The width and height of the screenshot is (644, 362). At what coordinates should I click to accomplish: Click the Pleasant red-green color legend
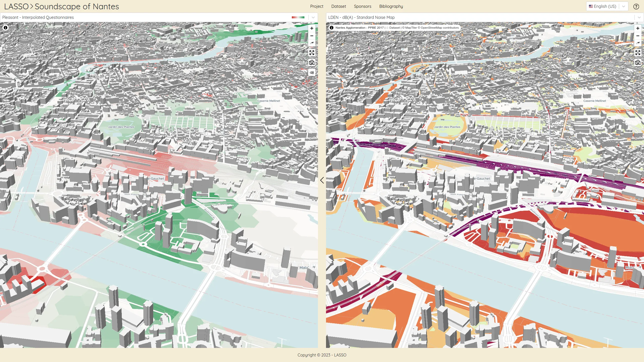pos(298,17)
